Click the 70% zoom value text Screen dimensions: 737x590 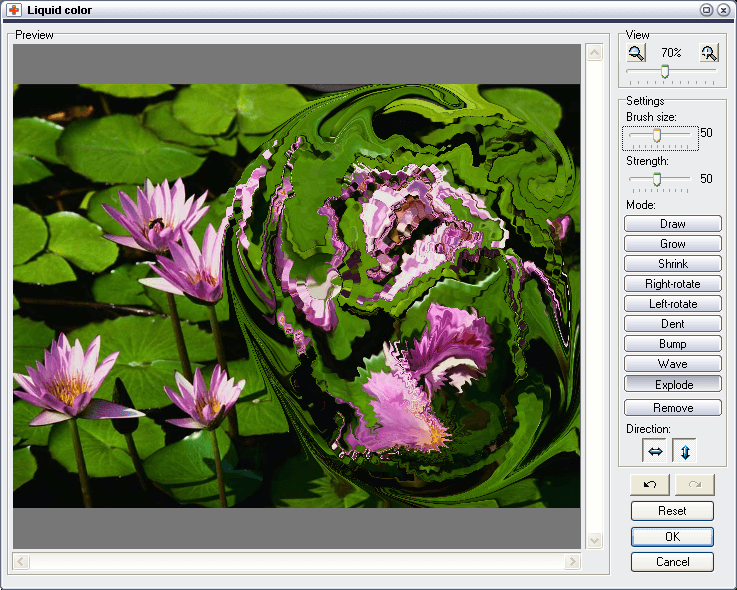pyautogui.click(x=671, y=53)
